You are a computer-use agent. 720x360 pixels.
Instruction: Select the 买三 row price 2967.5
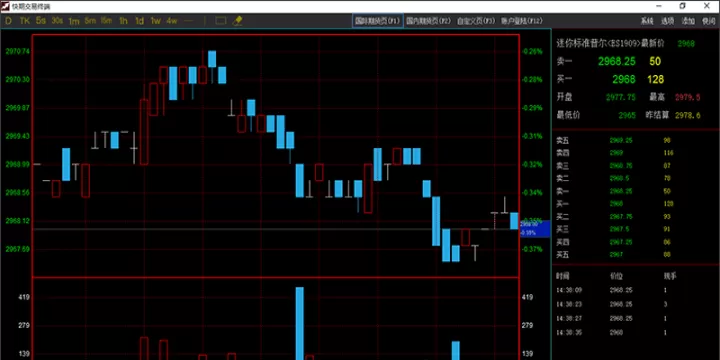click(619, 229)
